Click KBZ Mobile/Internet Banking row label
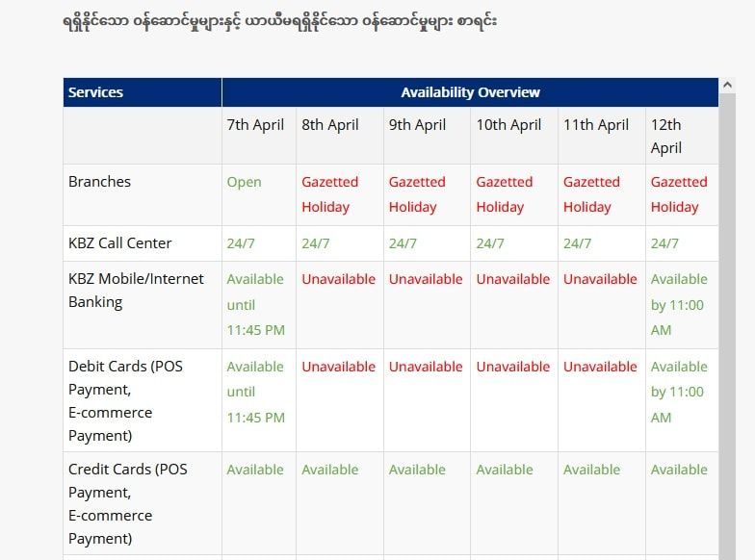 click(x=136, y=291)
